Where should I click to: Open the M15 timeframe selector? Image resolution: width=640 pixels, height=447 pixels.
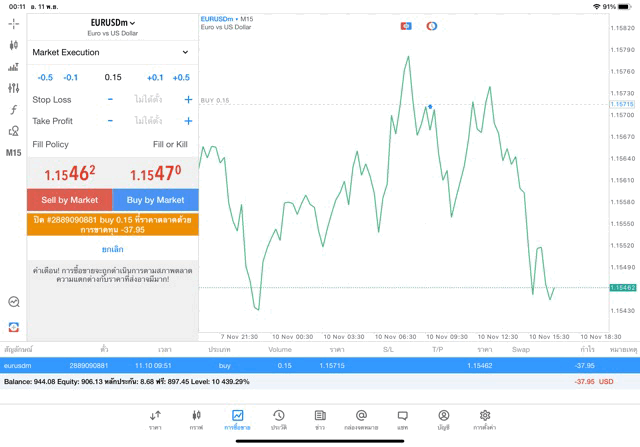coord(13,153)
